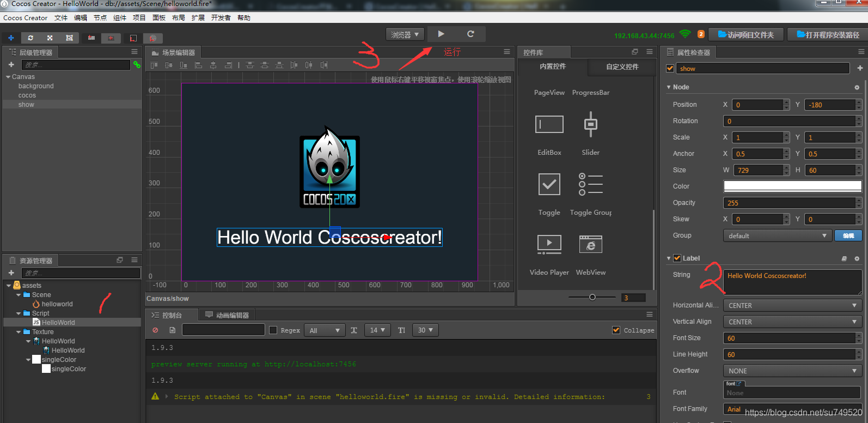This screenshot has height=423, width=868.
Task: Open the helloworld scene asset
Action: [x=57, y=304]
